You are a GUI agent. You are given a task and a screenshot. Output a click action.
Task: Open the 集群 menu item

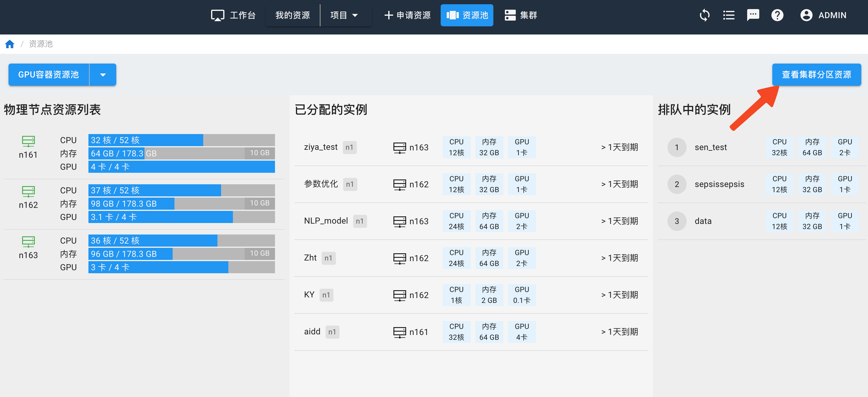pos(521,15)
